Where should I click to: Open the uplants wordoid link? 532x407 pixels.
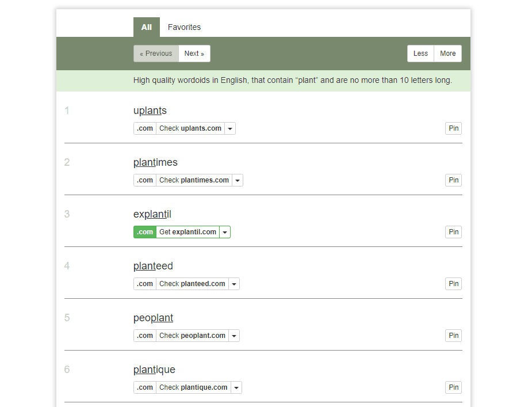click(x=150, y=111)
